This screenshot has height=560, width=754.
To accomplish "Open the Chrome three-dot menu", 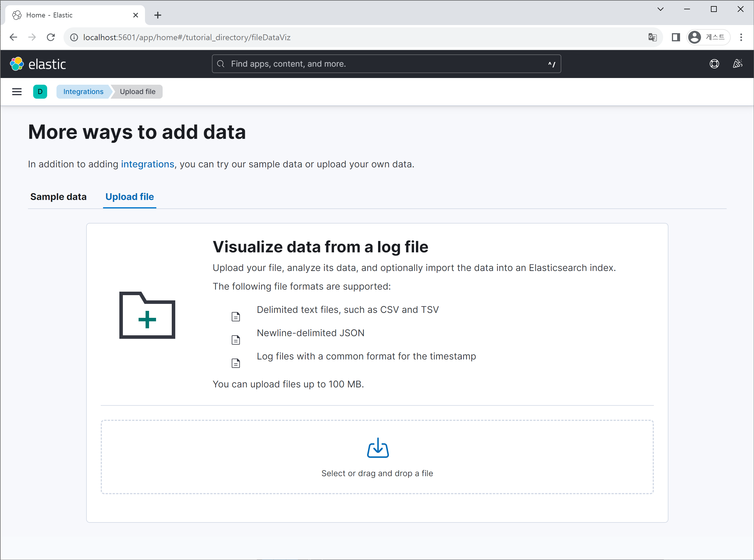I will click(x=741, y=37).
